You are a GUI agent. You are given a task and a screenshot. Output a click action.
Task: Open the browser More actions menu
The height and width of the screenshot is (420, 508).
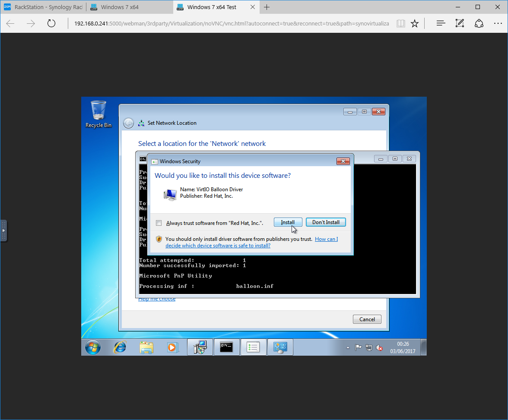pyautogui.click(x=498, y=23)
